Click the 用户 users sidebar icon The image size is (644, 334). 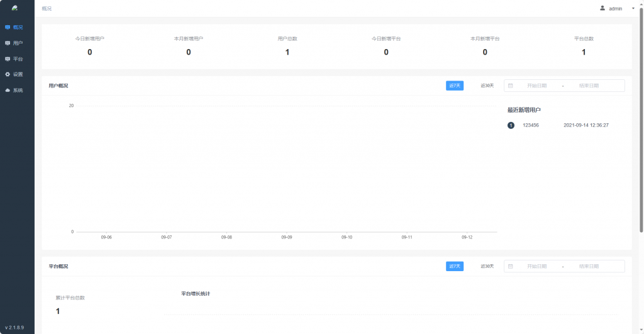pos(8,43)
